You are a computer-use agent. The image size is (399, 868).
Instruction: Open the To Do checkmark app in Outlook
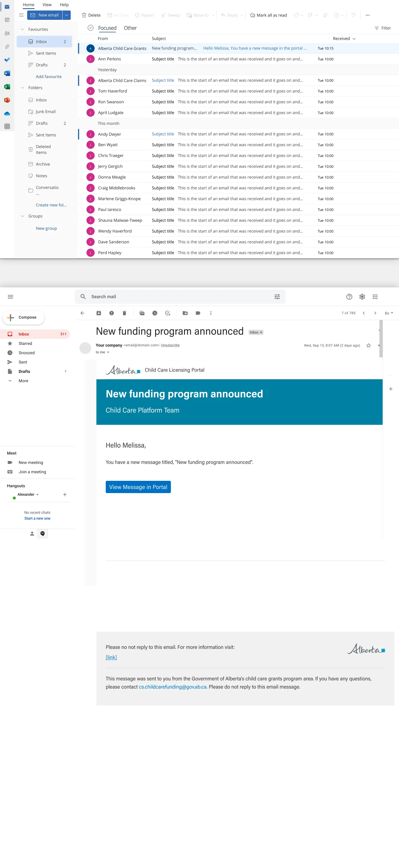pos(7,60)
